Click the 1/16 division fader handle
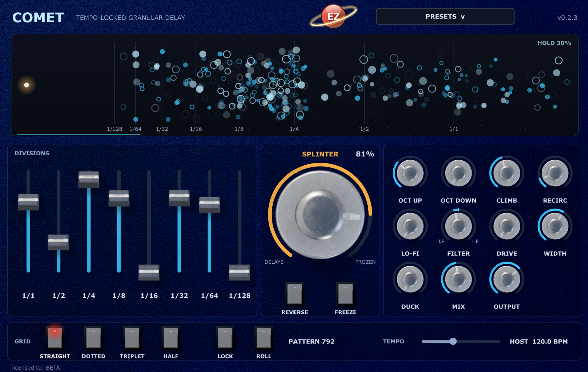The image size is (588, 372). coord(149,272)
